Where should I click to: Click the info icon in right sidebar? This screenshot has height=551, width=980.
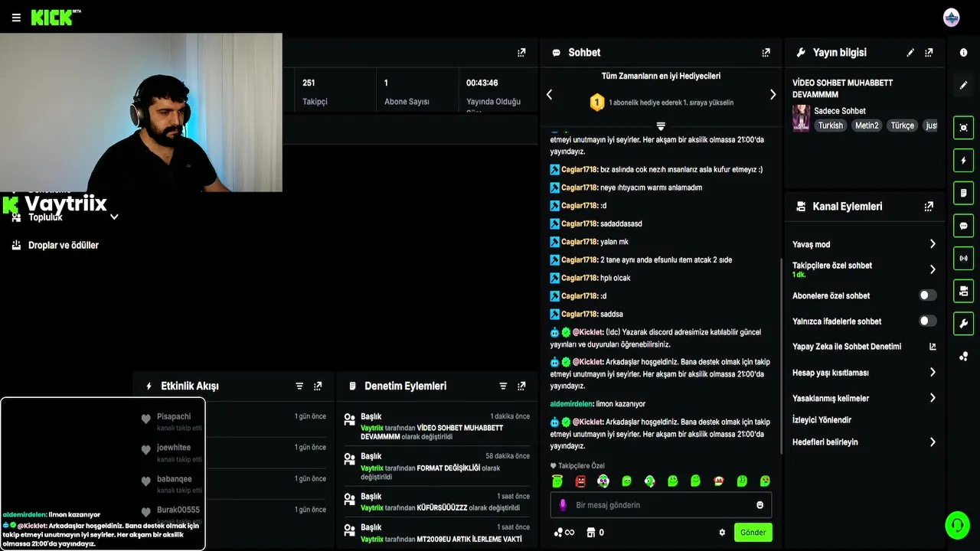tap(963, 53)
